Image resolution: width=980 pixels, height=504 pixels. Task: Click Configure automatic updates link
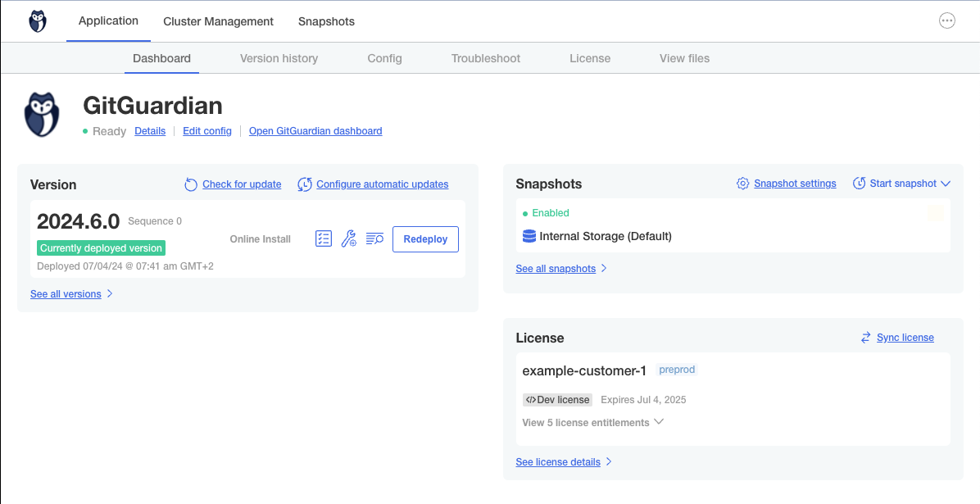point(383,184)
